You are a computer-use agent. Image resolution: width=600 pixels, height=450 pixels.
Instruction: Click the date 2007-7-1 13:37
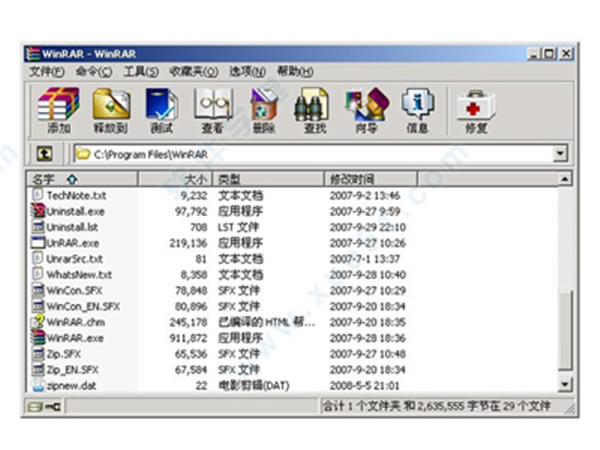(x=365, y=259)
